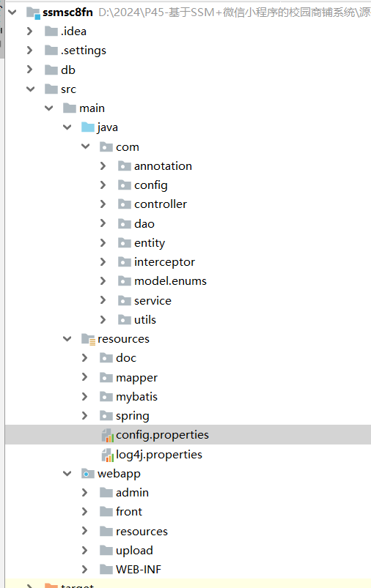Select the interceptor package

pyautogui.click(x=164, y=262)
